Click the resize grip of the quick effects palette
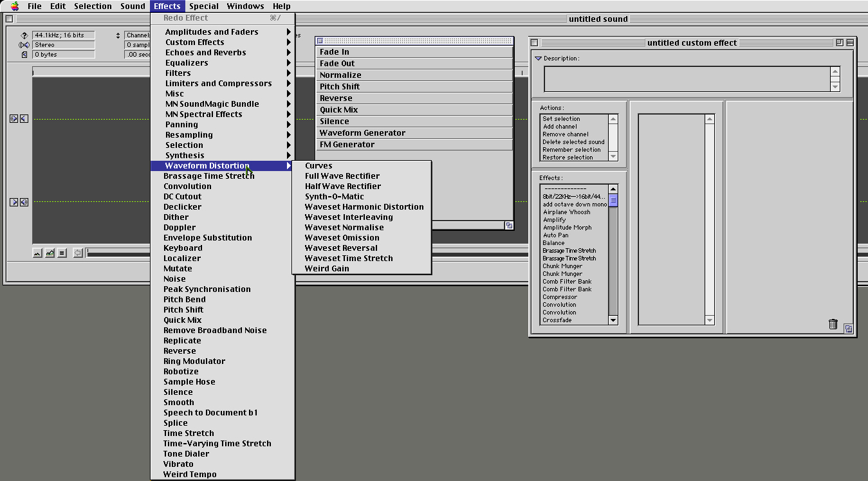Viewport: 868px width, 481px height. 509,226
